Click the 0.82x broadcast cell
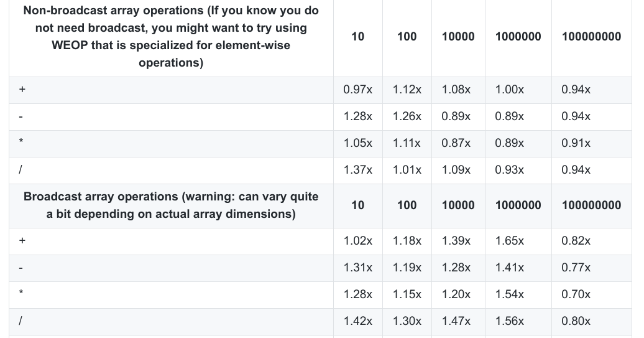 tap(576, 241)
